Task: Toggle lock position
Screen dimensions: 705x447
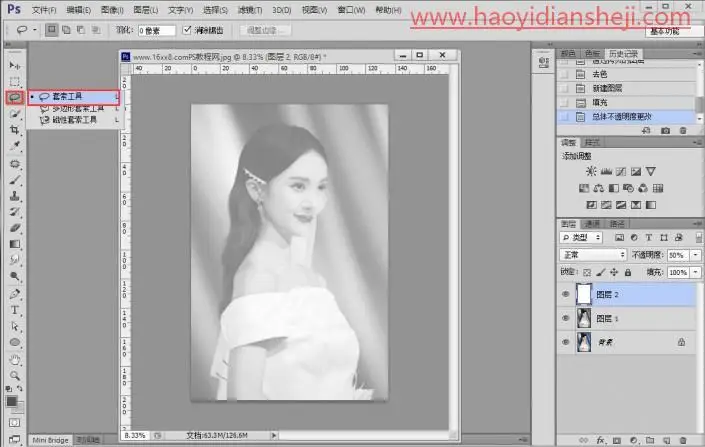Action: [614, 273]
